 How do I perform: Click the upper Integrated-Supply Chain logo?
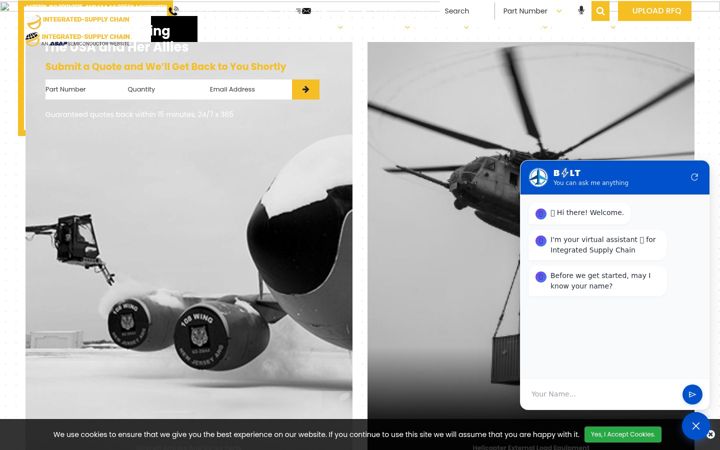coord(78,20)
